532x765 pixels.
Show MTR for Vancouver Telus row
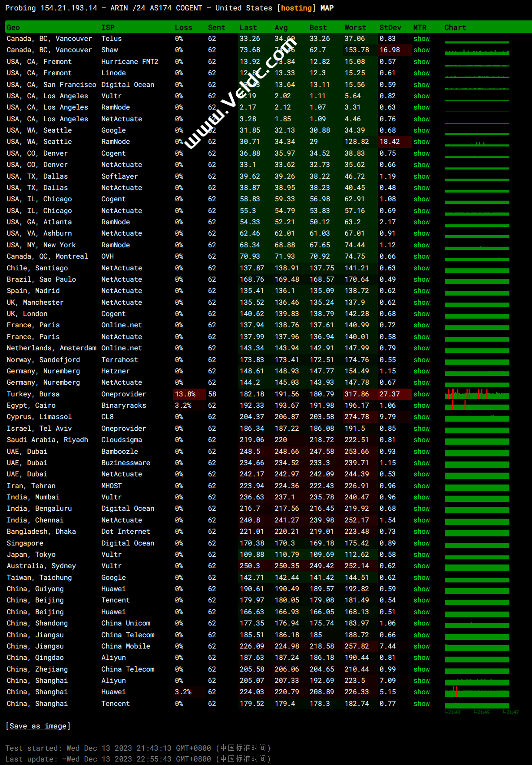pyautogui.click(x=421, y=38)
